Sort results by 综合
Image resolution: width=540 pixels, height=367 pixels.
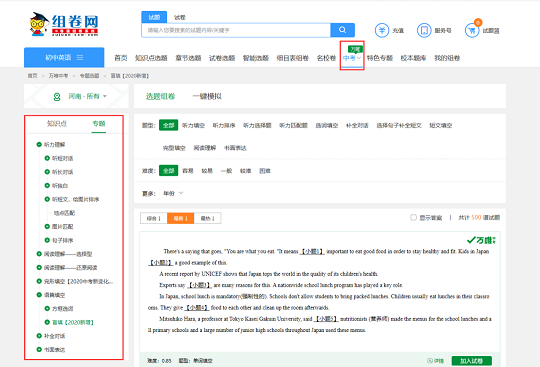[154, 218]
